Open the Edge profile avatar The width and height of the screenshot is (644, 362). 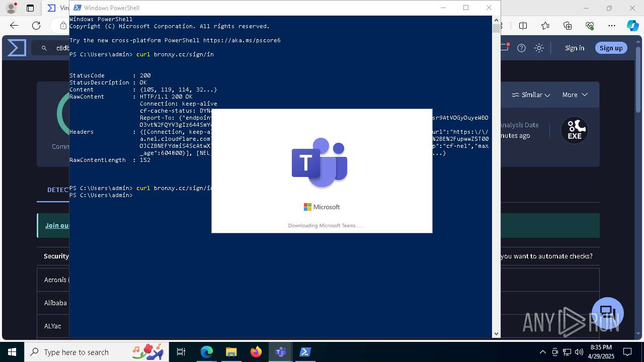coord(11,8)
